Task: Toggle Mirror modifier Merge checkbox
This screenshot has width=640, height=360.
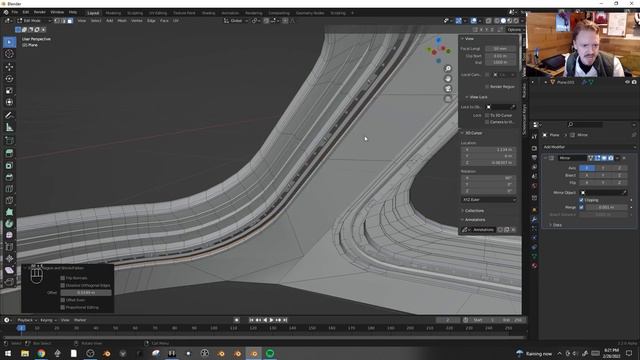Action: [x=581, y=207]
